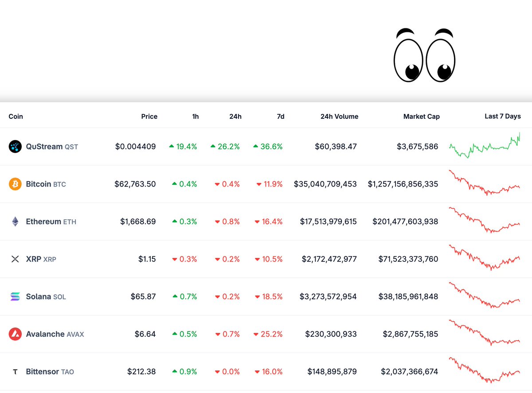This screenshot has height=393, width=532.
Task: Open the QuStream green 7-day sparkline chart
Action: click(485, 145)
